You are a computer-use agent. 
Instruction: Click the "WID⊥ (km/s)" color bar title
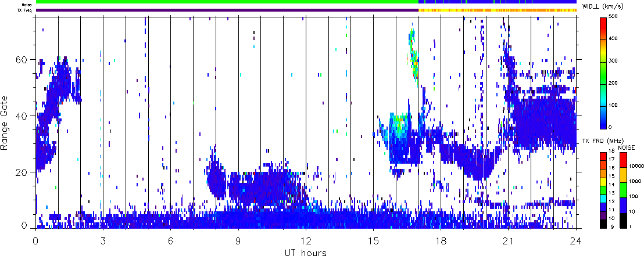click(603, 6)
